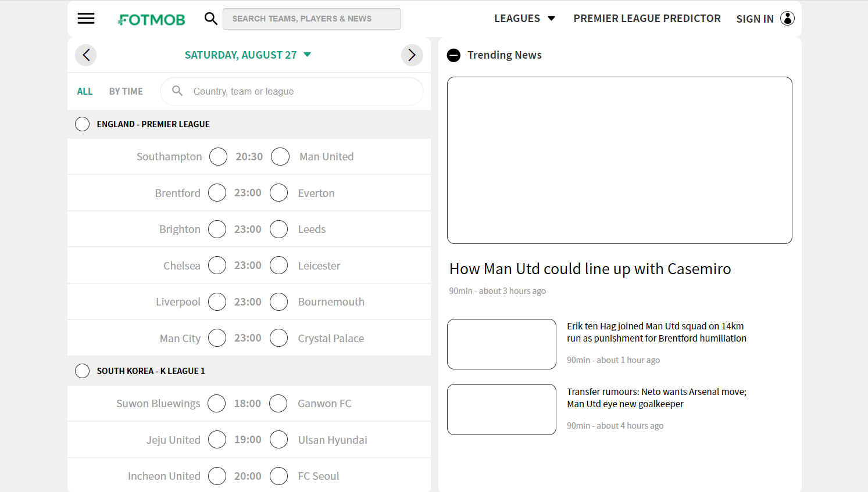
Task: Read Erik ten Hag 14km run article
Action: pyautogui.click(x=657, y=332)
